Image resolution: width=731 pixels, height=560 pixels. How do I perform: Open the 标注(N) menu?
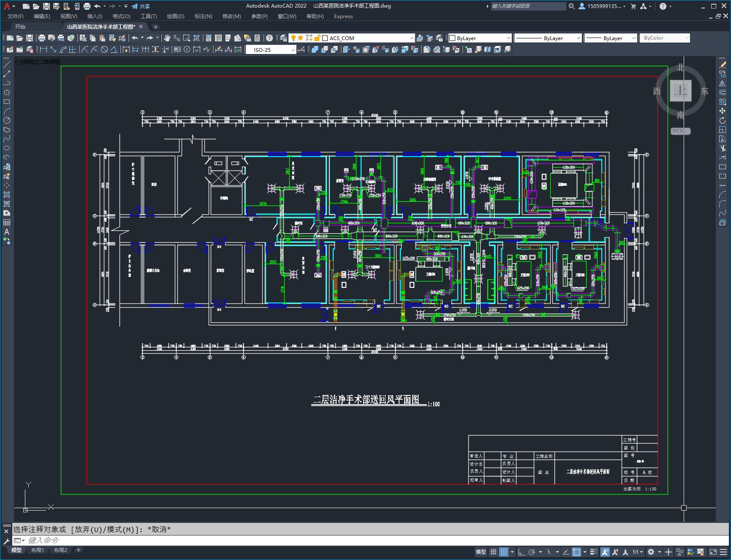click(203, 16)
